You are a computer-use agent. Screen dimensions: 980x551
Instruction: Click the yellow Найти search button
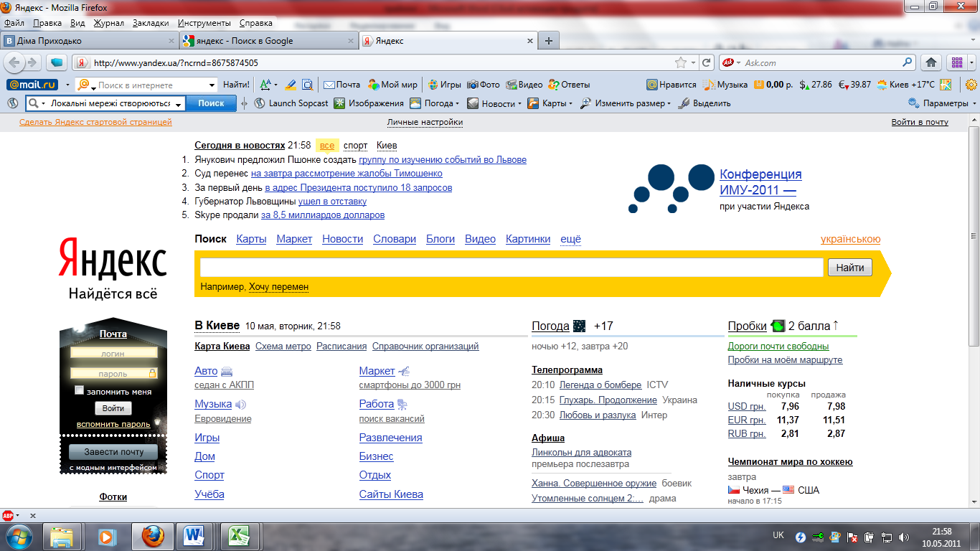point(850,268)
